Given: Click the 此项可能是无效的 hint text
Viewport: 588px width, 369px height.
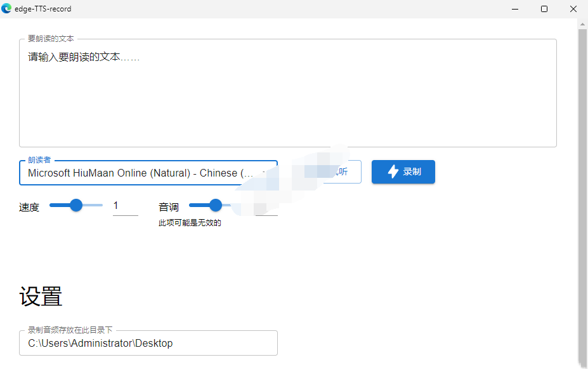Looking at the screenshot, I should click(190, 223).
